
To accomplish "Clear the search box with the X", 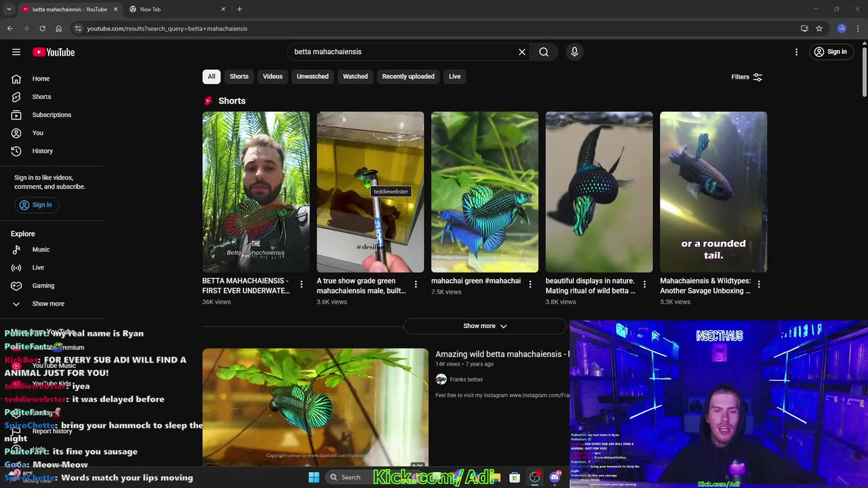I will [522, 52].
